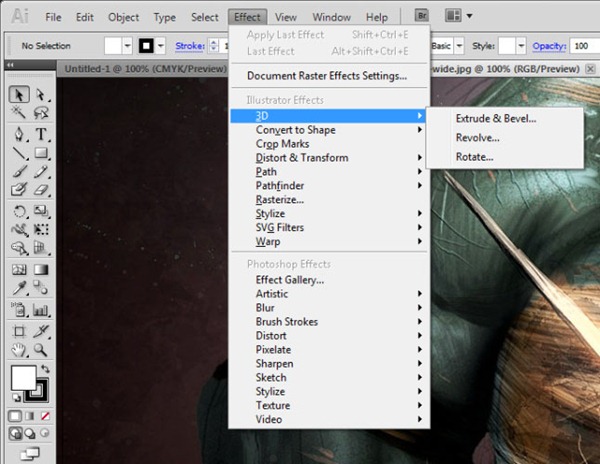
Task: Select the Rotate tool
Action: (x=19, y=211)
